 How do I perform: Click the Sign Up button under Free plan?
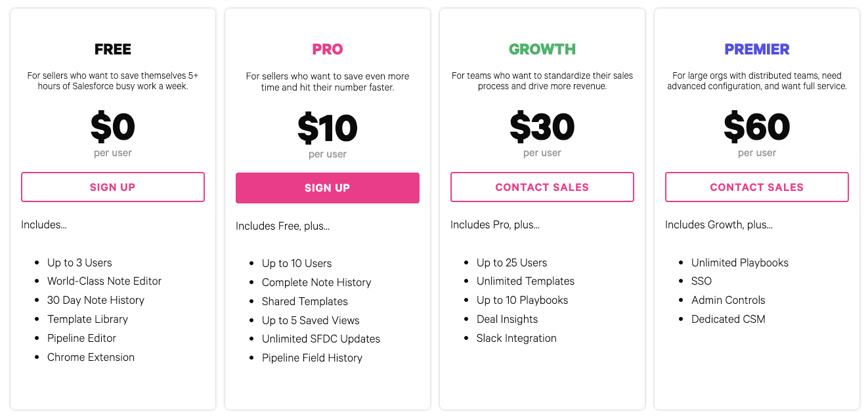(113, 187)
